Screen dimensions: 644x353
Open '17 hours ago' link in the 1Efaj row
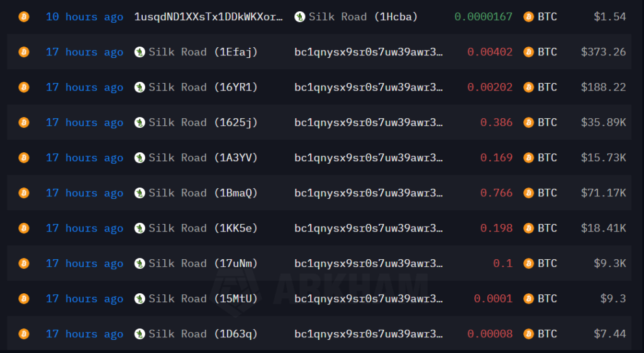(x=85, y=52)
